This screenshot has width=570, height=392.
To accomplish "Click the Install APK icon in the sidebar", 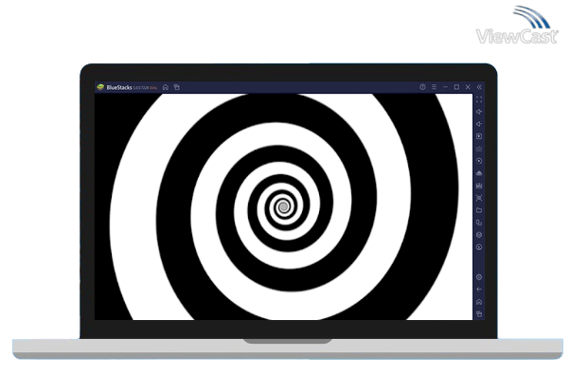I will point(479,173).
